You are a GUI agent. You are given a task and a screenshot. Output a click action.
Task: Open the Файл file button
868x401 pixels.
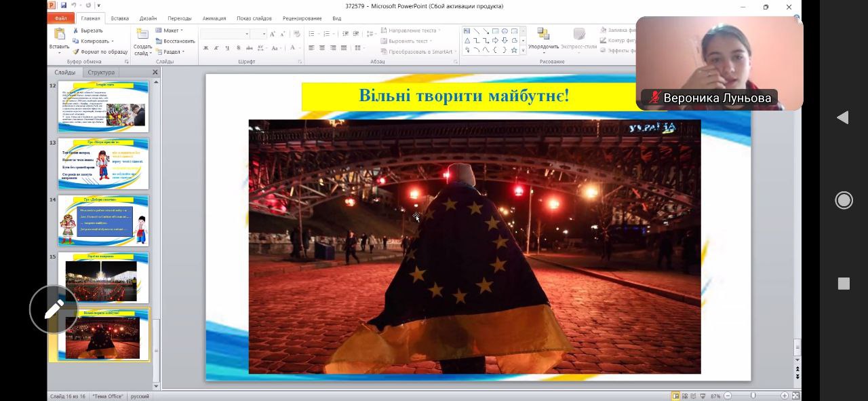coord(61,18)
